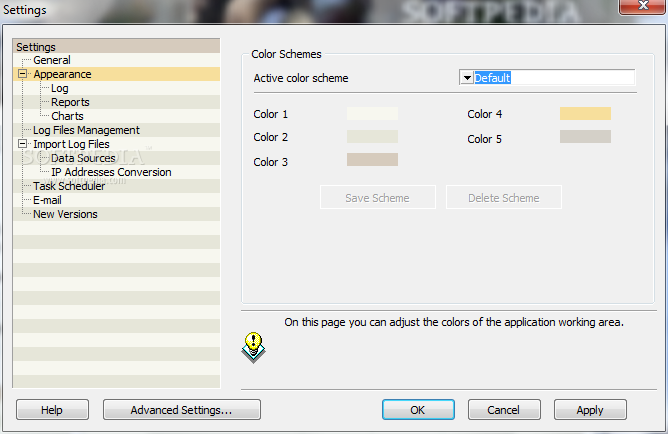Select the Appearance settings category
Image resolution: width=668 pixels, height=434 pixels.
point(63,74)
